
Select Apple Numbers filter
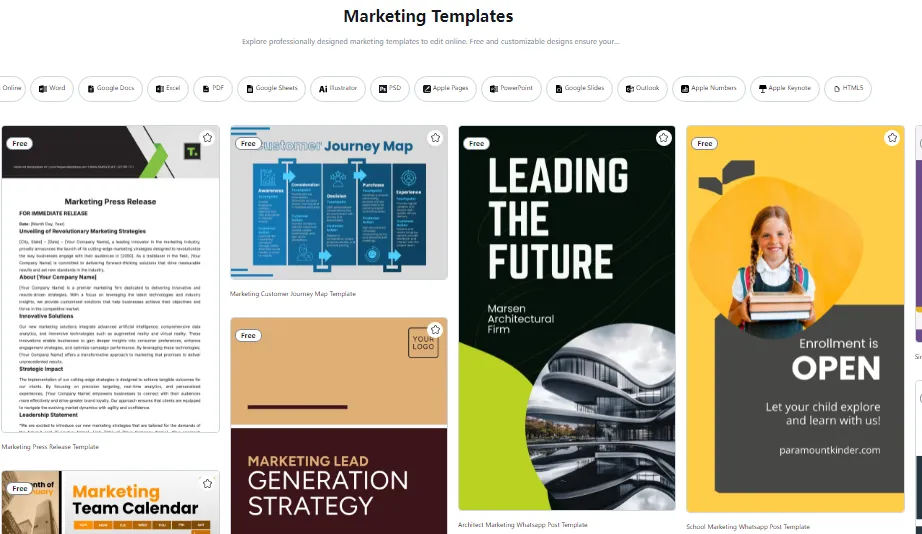[709, 89]
